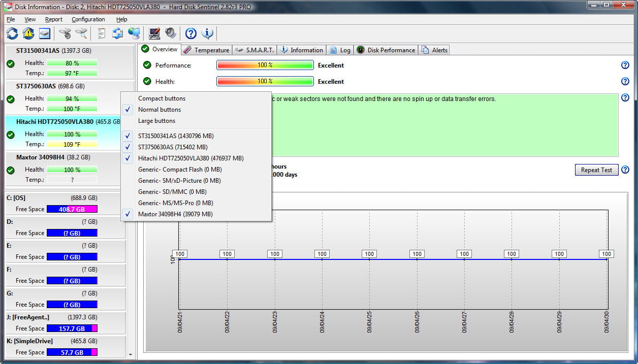Open the View menu
The height and width of the screenshot is (364, 638).
(30, 19)
